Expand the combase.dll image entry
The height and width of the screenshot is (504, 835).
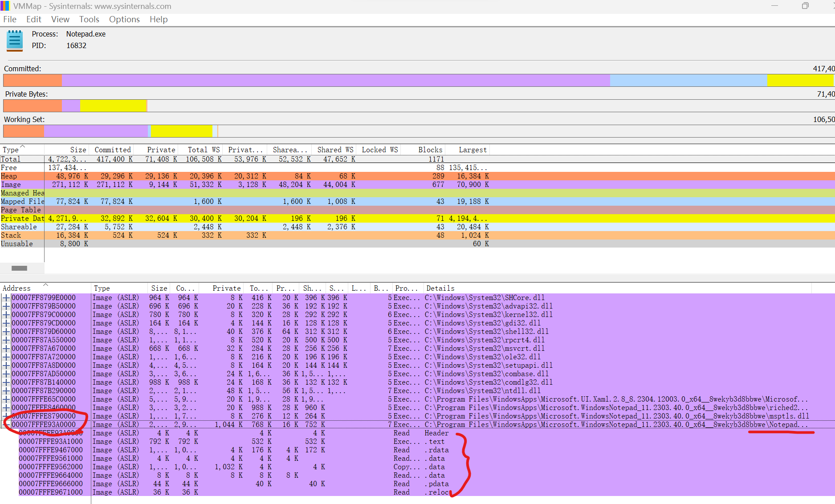click(x=6, y=374)
